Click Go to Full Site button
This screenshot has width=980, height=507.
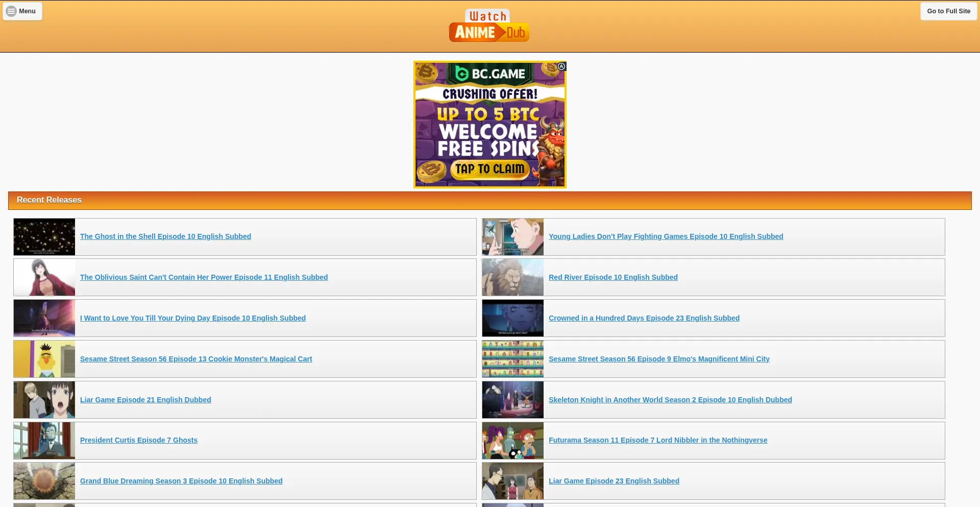948,11
